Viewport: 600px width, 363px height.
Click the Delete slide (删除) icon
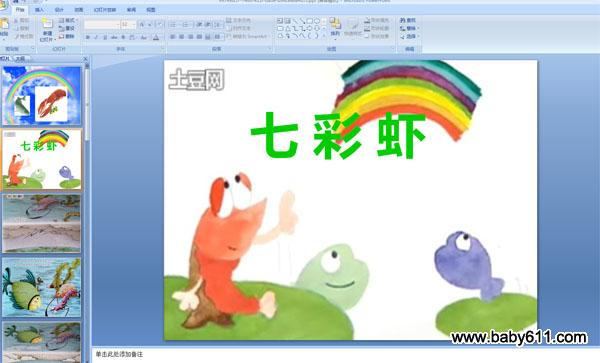62,36
